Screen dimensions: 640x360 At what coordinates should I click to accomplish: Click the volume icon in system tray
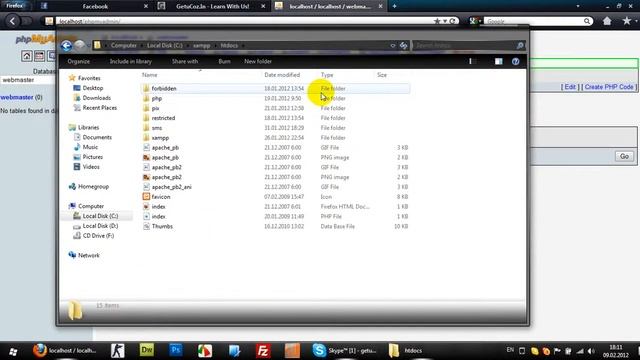point(591,351)
